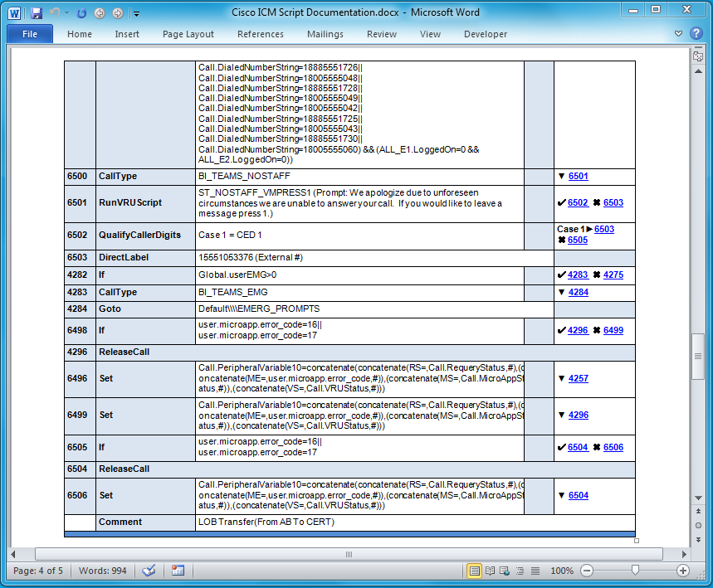Click the 'Page: 4 of 5' status indicator
The height and width of the screenshot is (588, 713).
click(38, 571)
